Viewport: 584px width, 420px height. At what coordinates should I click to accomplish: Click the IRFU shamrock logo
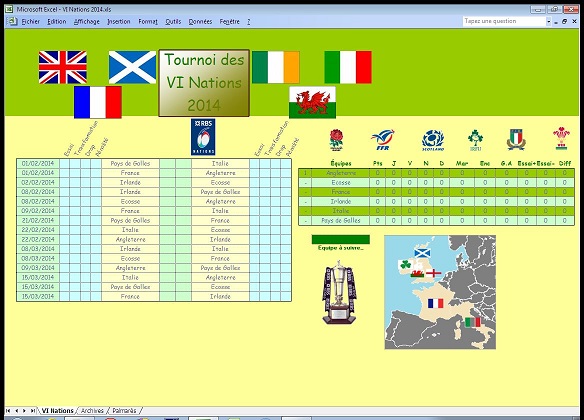coord(476,140)
